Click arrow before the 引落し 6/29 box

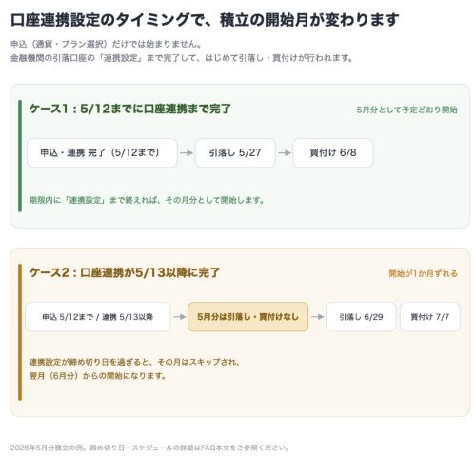pyautogui.click(x=317, y=317)
